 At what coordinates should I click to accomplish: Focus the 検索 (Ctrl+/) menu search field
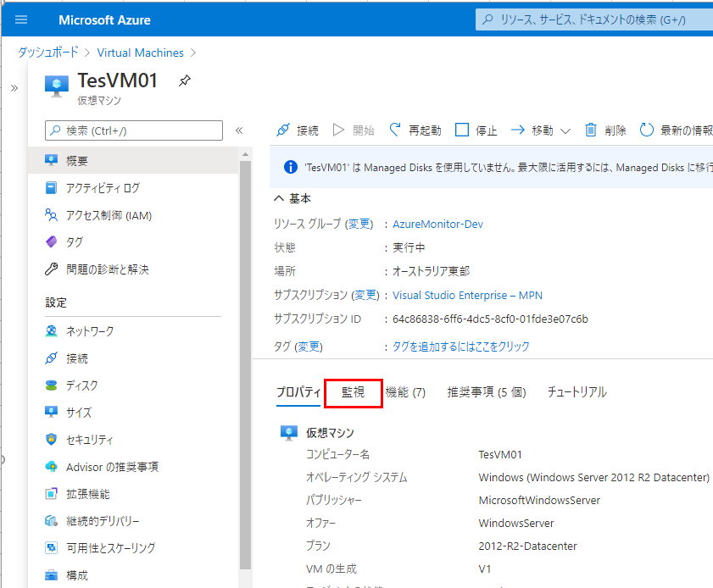click(134, 130)
